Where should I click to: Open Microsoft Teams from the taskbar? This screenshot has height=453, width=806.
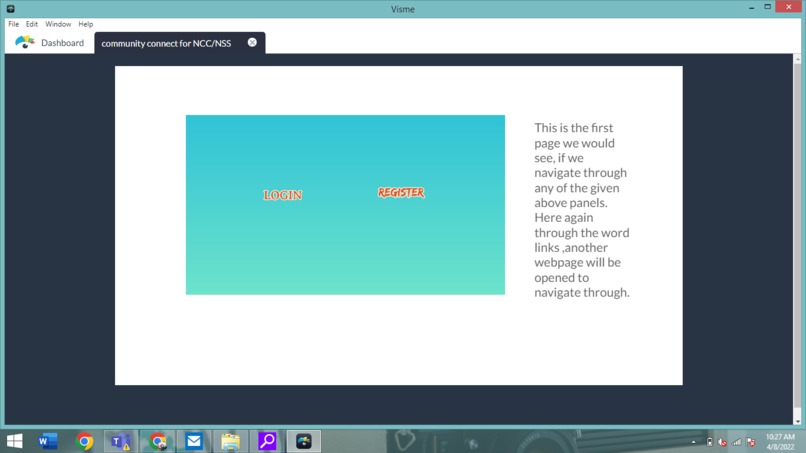click(121, 441)
